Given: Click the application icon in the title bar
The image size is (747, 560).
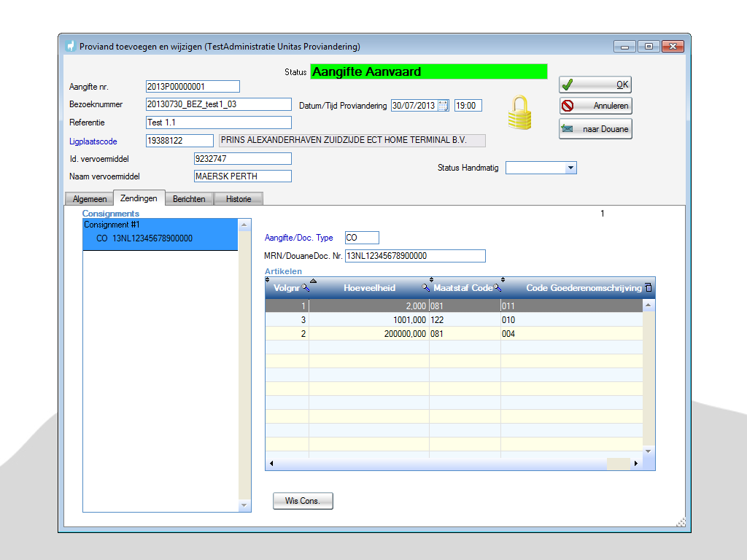Looking at the screenshot, I should 71,46.
